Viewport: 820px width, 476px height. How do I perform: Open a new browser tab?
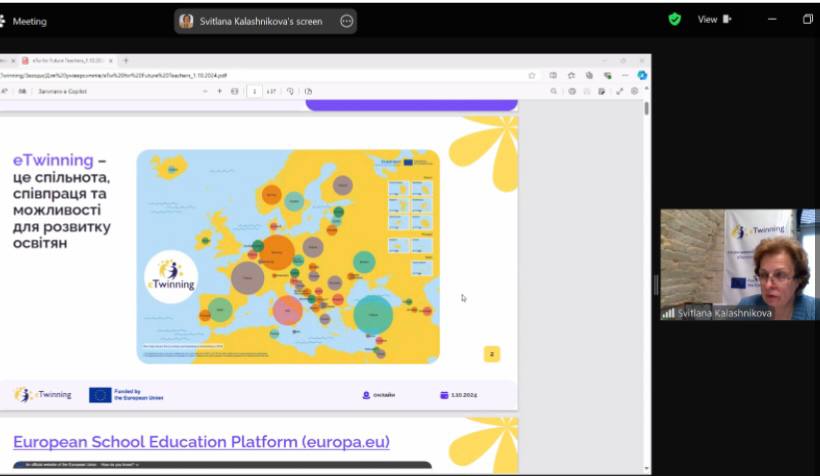pyautogui.click(x=126, y=61)
